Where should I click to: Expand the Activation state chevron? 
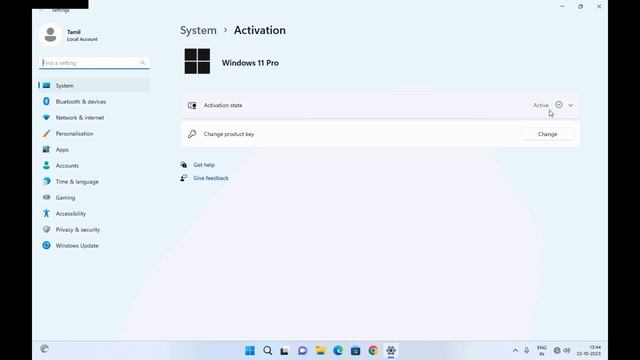[571, 105]
